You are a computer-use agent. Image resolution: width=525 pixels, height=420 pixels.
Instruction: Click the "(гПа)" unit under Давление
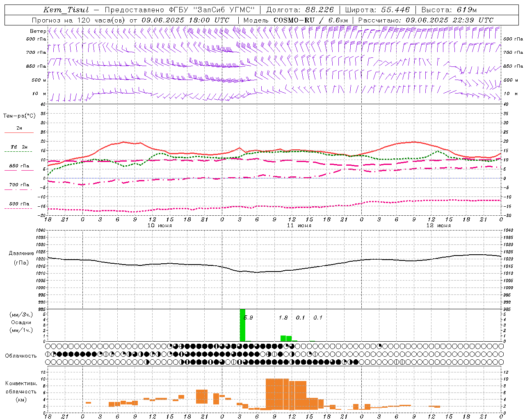tap(21, 262)
